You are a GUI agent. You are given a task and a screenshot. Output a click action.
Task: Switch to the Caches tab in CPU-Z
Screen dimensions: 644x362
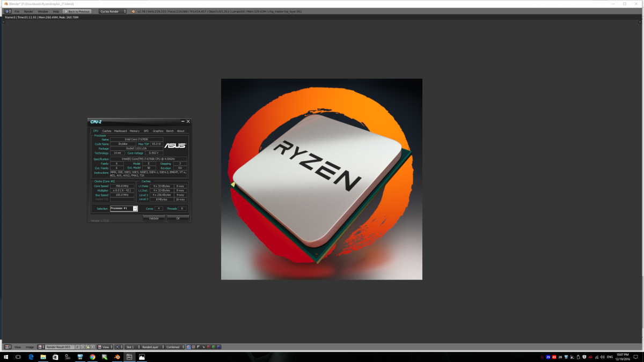pyautogui.click(x=107, y=131)
